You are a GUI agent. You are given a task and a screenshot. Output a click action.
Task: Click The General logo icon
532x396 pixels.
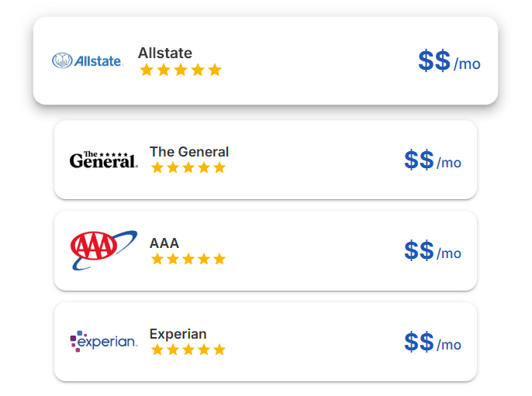pos(103,160)
